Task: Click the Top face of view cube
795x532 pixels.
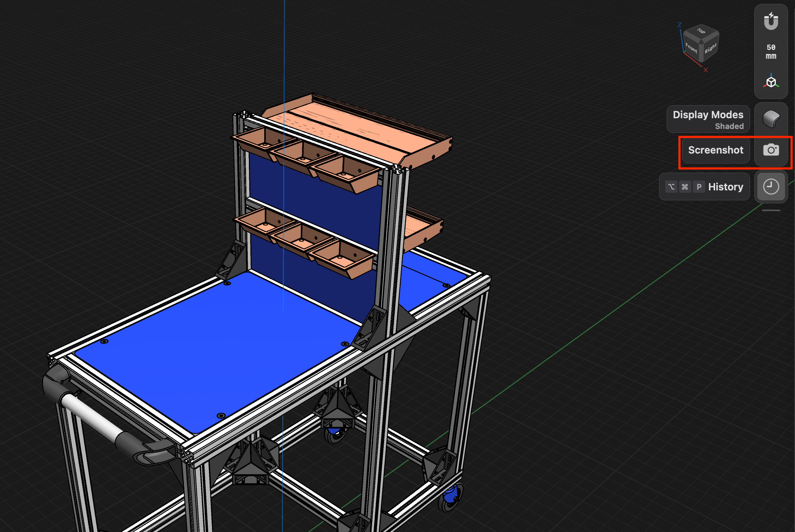Action: (x=701, y=32)
